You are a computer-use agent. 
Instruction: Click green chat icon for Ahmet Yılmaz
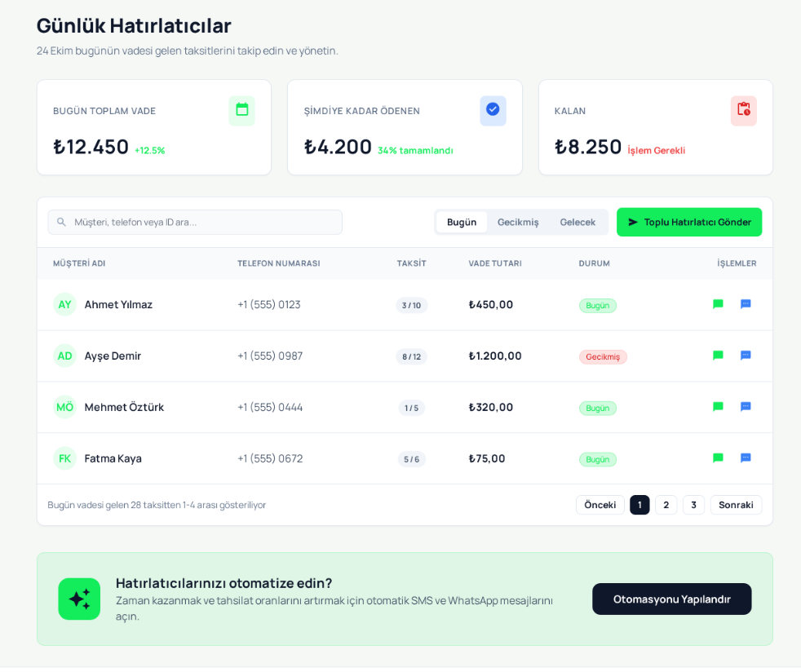pos(718,304)
